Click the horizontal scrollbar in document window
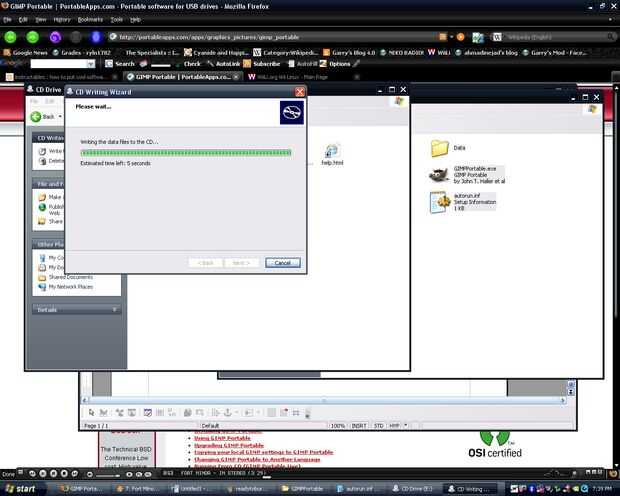This screenshot has width=620, height=496. [x=323, y=400]
